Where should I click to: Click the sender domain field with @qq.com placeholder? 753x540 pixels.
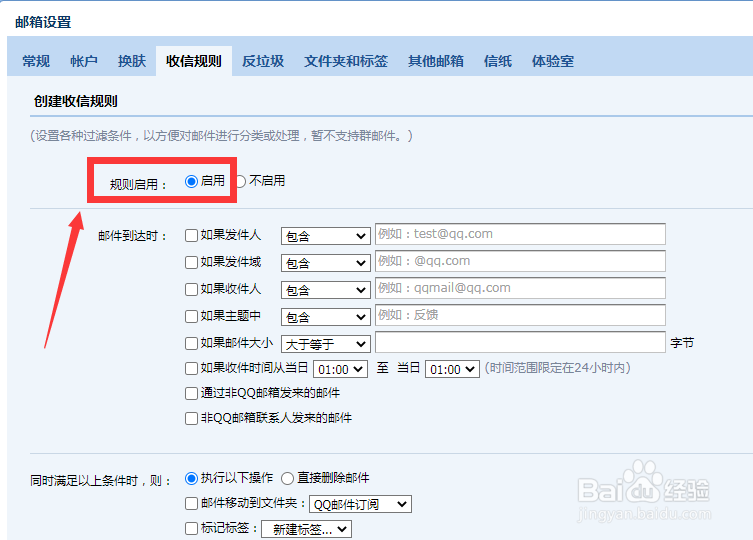520,261
